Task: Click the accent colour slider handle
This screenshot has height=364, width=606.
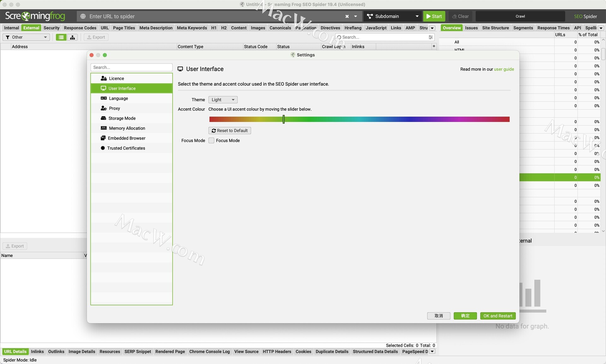Action: click(283, 119)
